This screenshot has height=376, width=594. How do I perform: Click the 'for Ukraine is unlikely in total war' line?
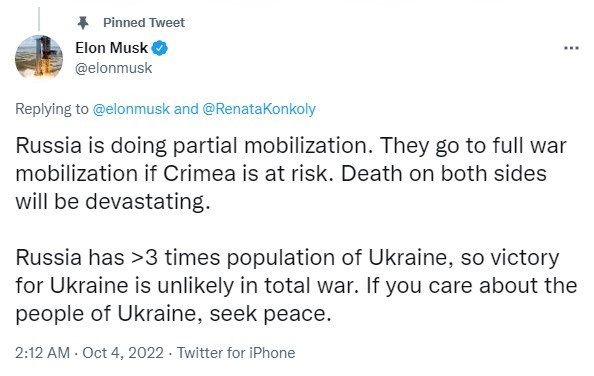coord(296,286)
